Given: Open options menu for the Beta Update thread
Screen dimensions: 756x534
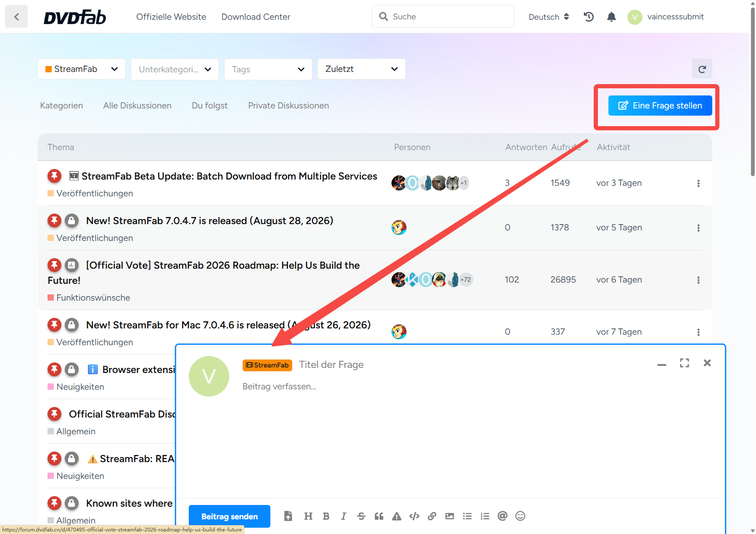Looking at the screenshot, I should coord(698,183).
